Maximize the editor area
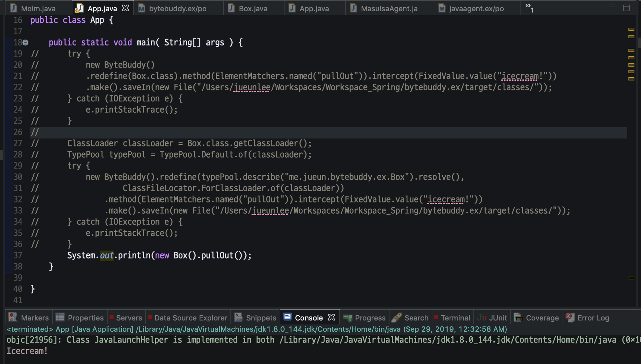This screenshot has width=641, height=364. tap(626, 8)
